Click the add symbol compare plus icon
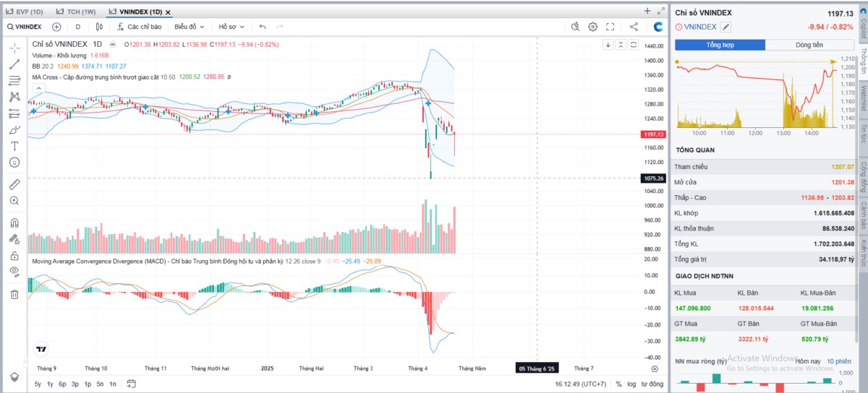868x393 pixels. point(56,27)
